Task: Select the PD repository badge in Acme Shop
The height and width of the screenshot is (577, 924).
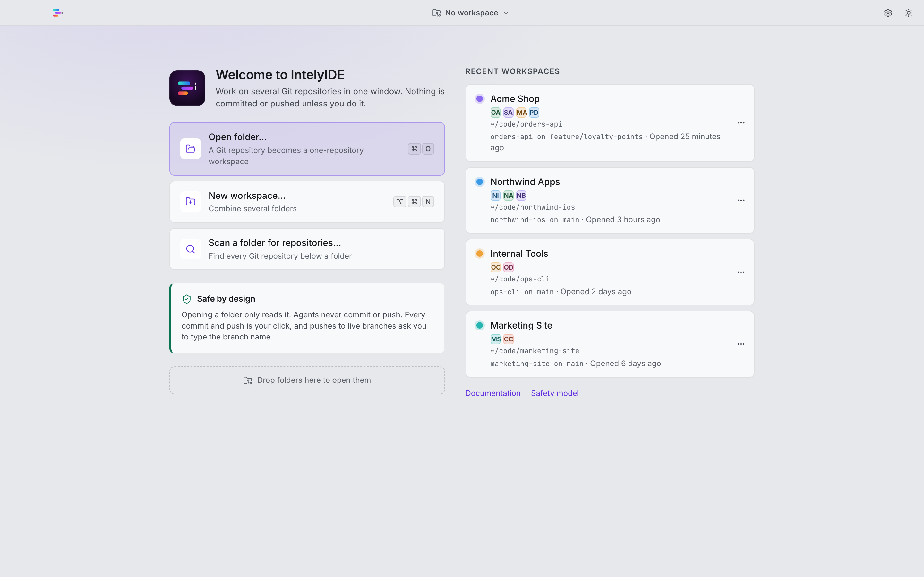Action: pos(534,113)
